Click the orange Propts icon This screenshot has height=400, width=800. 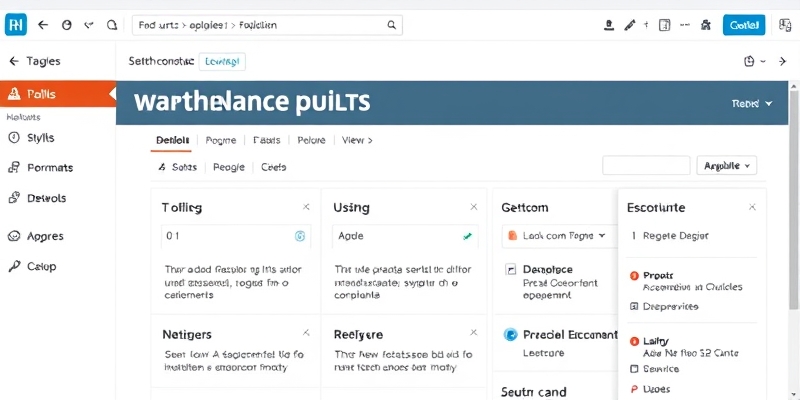(634, 276)
